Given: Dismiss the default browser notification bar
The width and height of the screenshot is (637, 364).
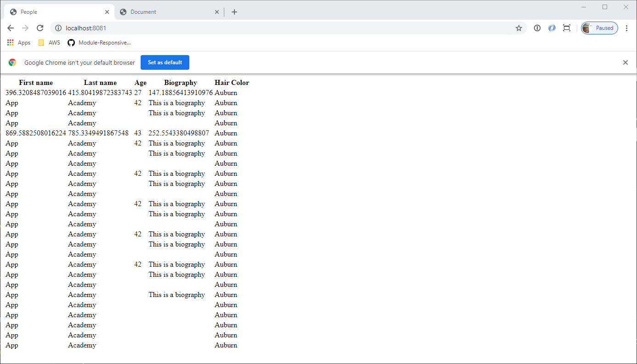Looking at the screenshot, I should [x=625, y=62].
